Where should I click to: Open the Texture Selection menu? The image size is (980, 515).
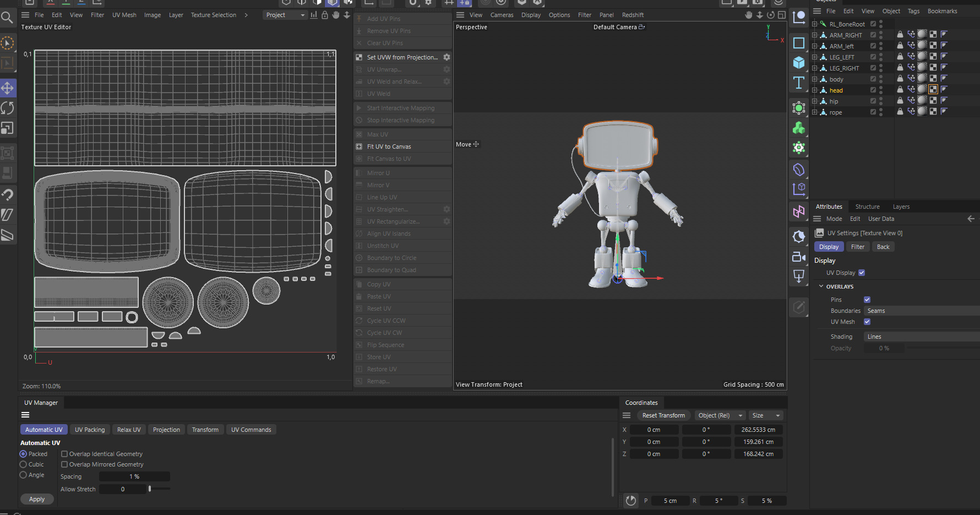(x=214, y=15)
